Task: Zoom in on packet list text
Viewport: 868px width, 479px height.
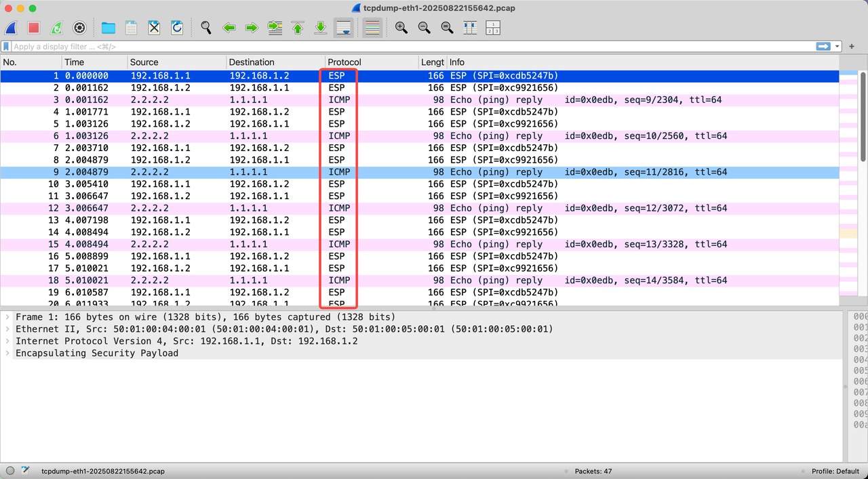Action: tap(401, 28)
